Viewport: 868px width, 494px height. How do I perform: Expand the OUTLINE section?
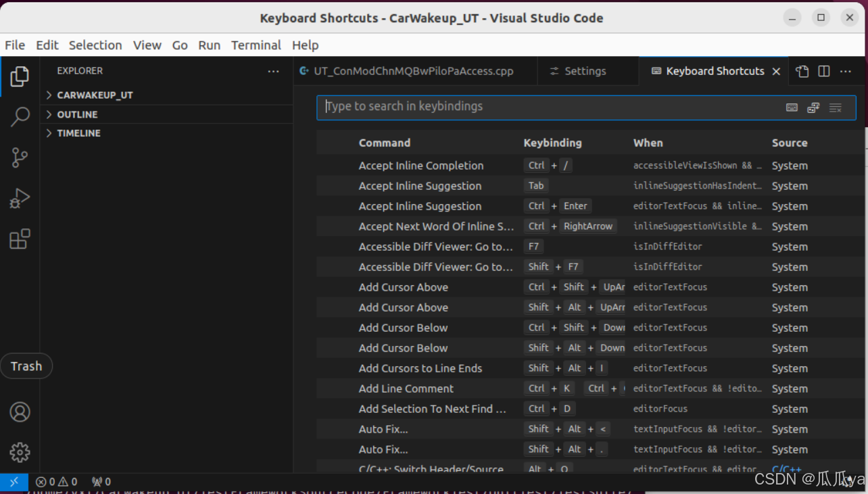[x=167, y=114]
